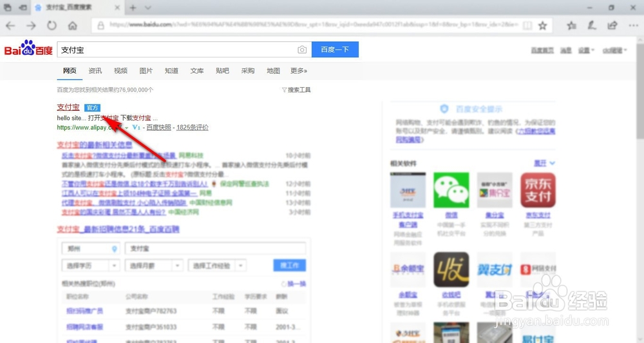
Task: Open the Edge favorites hub
Action: [572, 26]
